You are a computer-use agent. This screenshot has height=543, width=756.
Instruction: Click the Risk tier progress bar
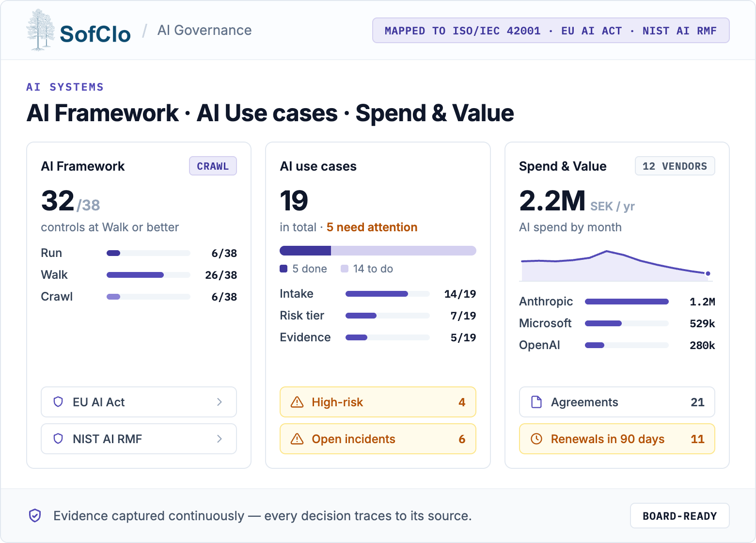[x=387, y=316]
